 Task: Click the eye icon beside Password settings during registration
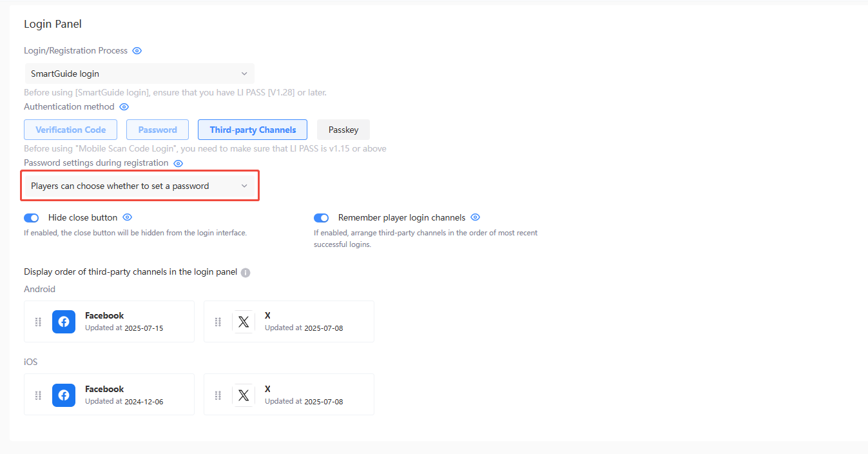click(x=178, y=163)
